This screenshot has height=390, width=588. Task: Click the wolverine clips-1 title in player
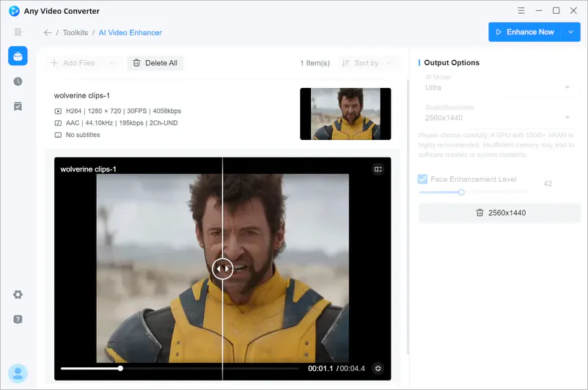88,169
